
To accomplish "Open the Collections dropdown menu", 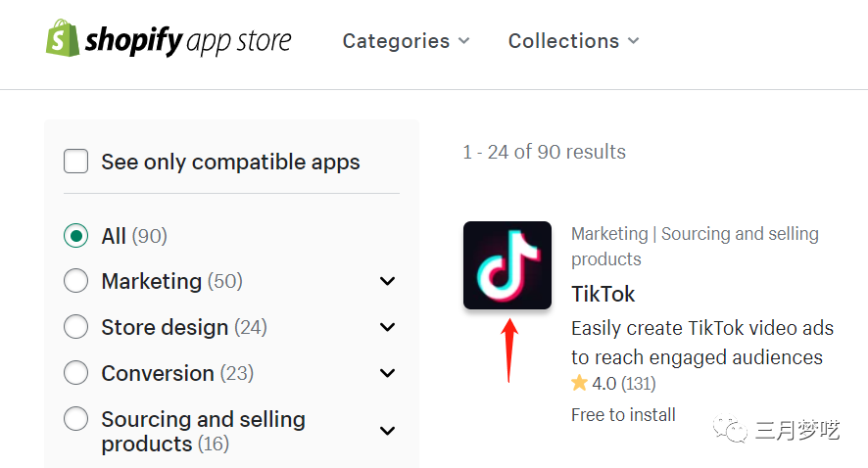I will (x=573, y=41).
